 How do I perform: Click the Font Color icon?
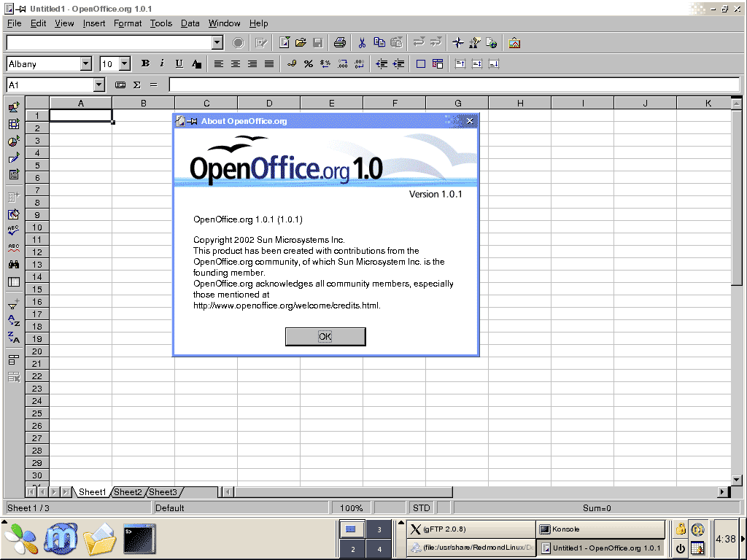(x=196, y=64)
